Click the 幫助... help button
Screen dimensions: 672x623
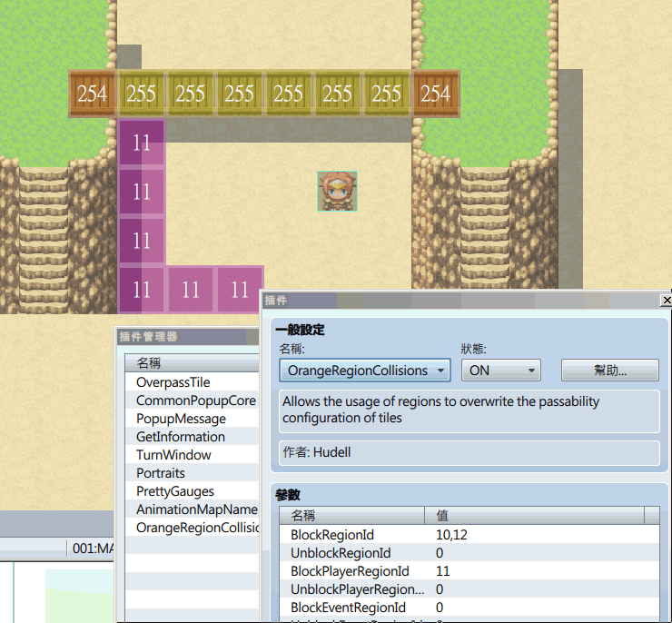tap(610, 371)
